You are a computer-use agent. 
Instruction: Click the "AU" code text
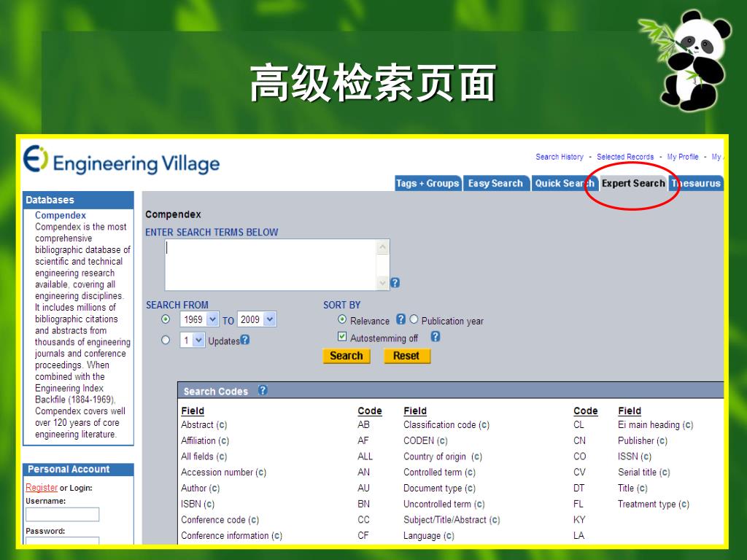363,488
